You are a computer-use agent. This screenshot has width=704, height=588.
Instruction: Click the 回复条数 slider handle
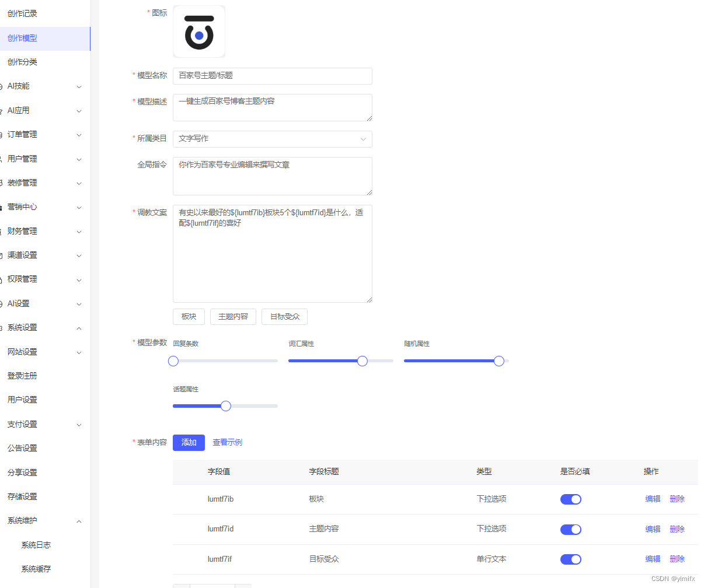click(x=173, y=361)
